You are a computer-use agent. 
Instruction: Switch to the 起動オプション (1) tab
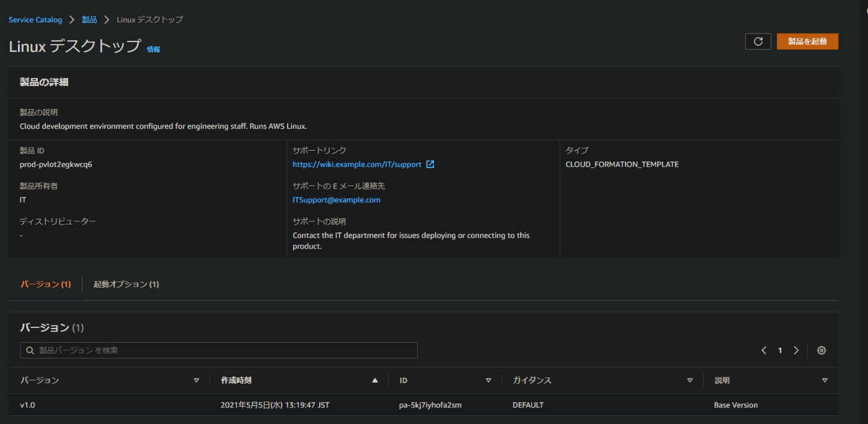[126, 285]
